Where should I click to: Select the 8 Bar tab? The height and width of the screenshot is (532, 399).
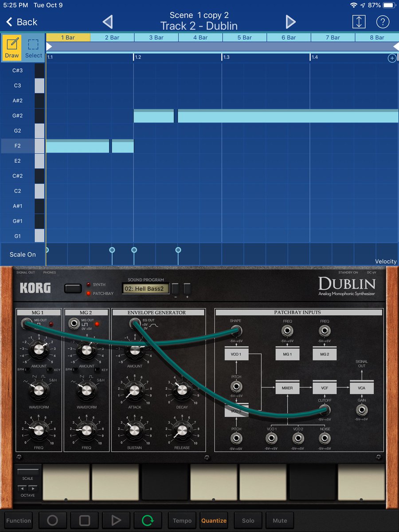(x=377, y=37)
